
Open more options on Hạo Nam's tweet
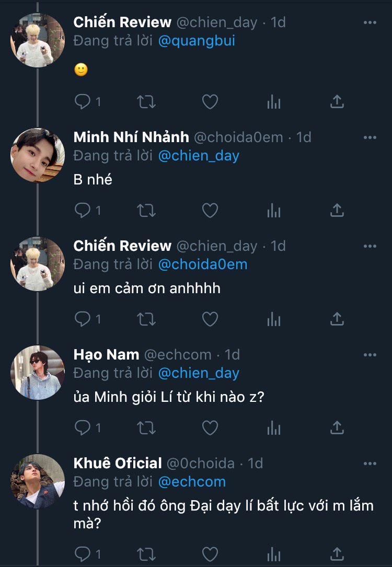[370, 355]
